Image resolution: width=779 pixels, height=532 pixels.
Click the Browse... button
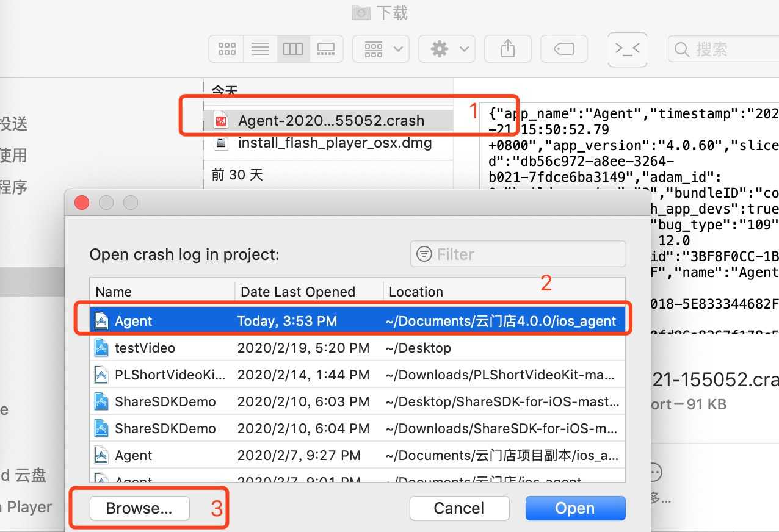tap(139, 508)
